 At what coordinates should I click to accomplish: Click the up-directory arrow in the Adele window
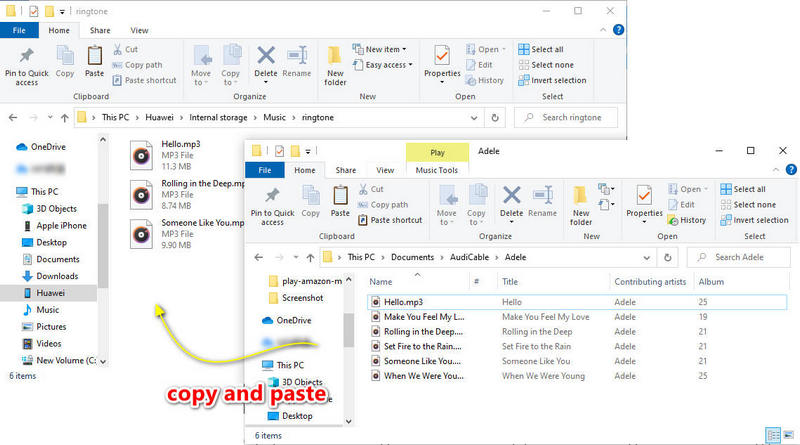(x=310, y=257)
